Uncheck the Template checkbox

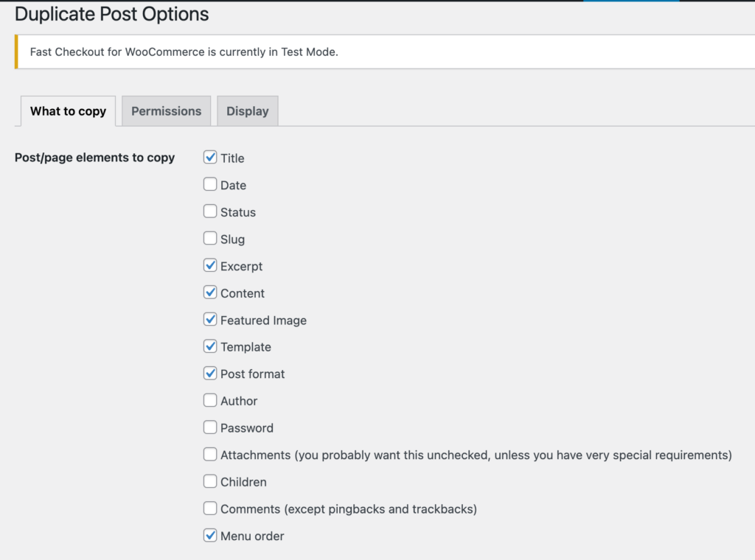210,346
